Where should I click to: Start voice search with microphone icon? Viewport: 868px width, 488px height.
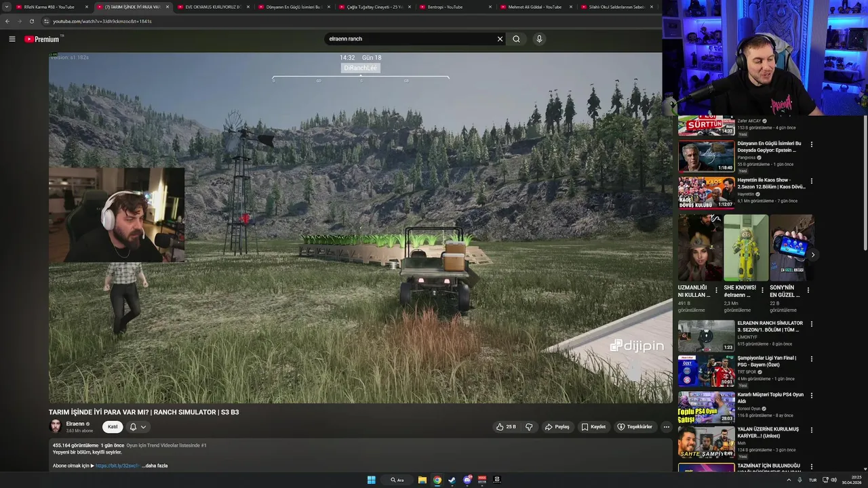pyautogui.click(x=539, y=39)
